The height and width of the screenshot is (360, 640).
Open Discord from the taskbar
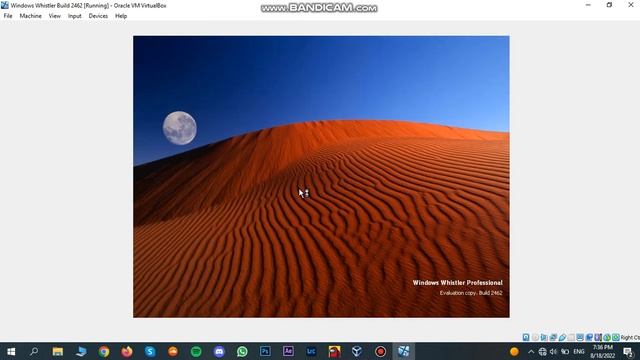[x=219, y=351]
